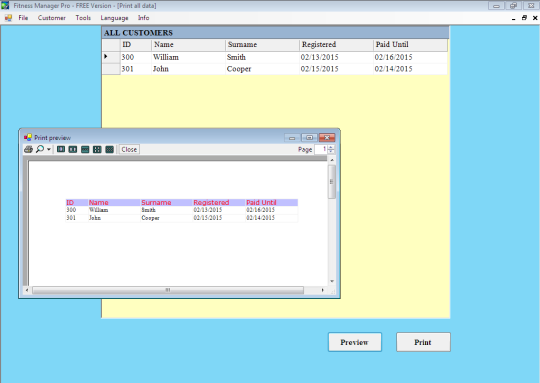Image resolution: width=540 pixels, height=383 pixels.
Task: Click 'Cooper' surname cell in grid
Action: 262,69
